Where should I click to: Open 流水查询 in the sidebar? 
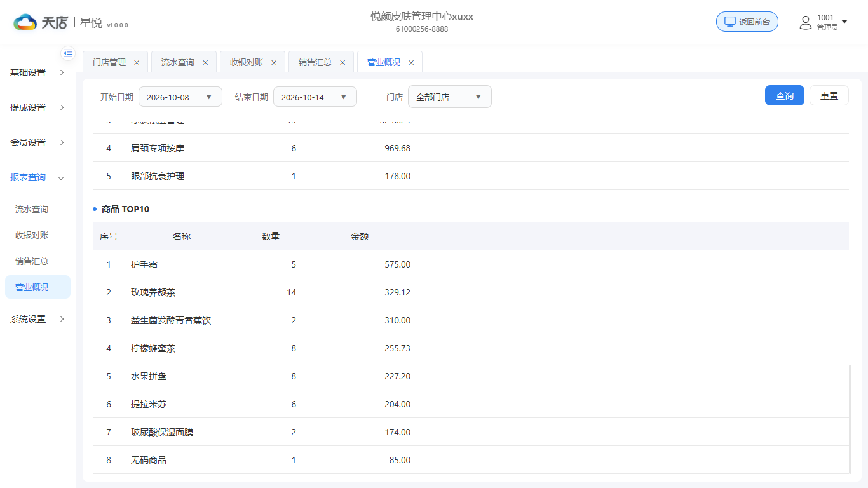coord(32,209)
